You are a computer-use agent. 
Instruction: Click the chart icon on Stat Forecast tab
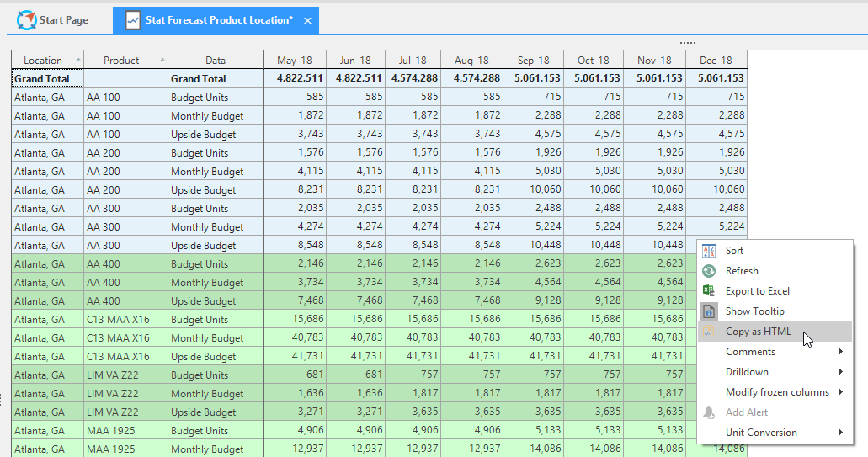click(x=133, y=20)
